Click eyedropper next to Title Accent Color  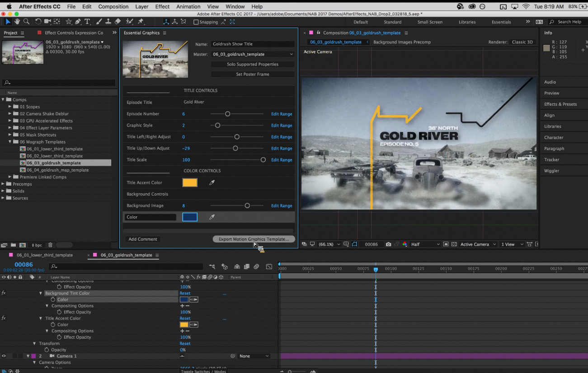tap(212, 183)
